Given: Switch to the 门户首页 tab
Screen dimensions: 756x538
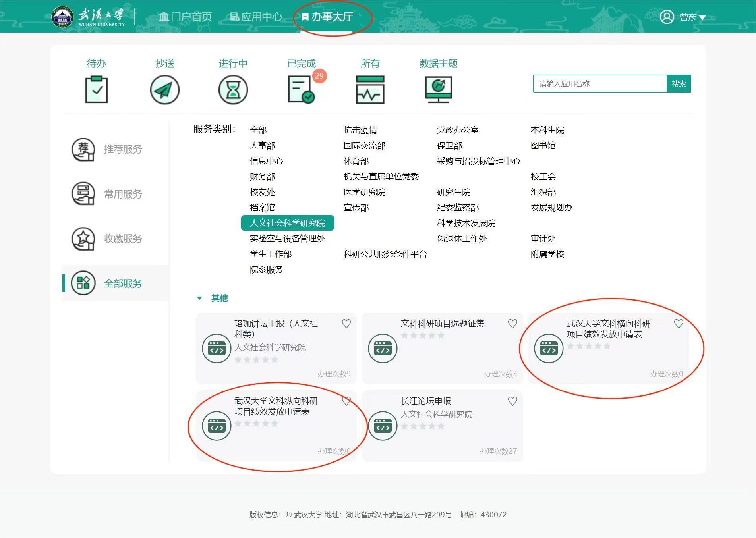Looking at the screenshot, I should tap(186, 17).
